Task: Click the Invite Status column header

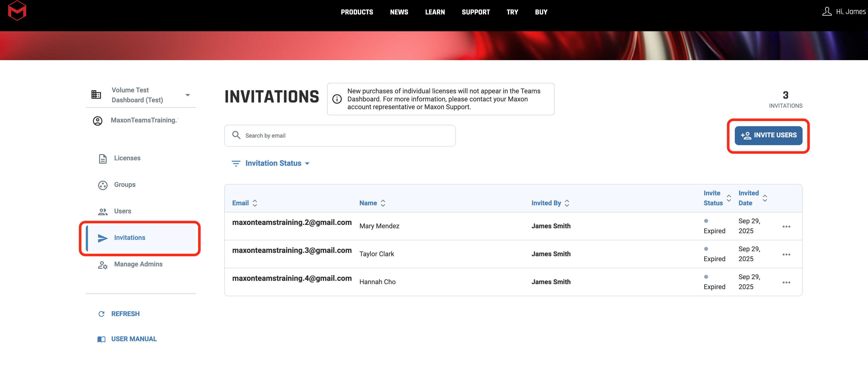Action: [x=713, y=198]
